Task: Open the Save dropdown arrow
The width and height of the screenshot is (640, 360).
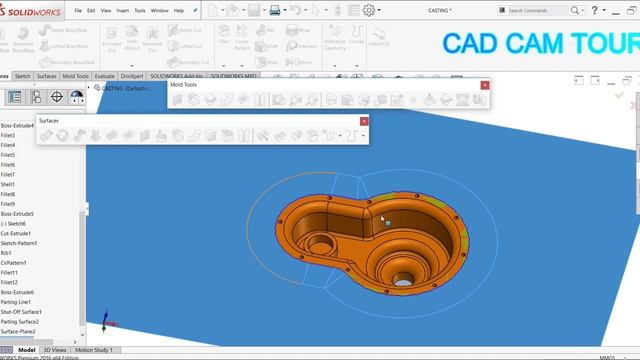Action: [x=264, y=10]
